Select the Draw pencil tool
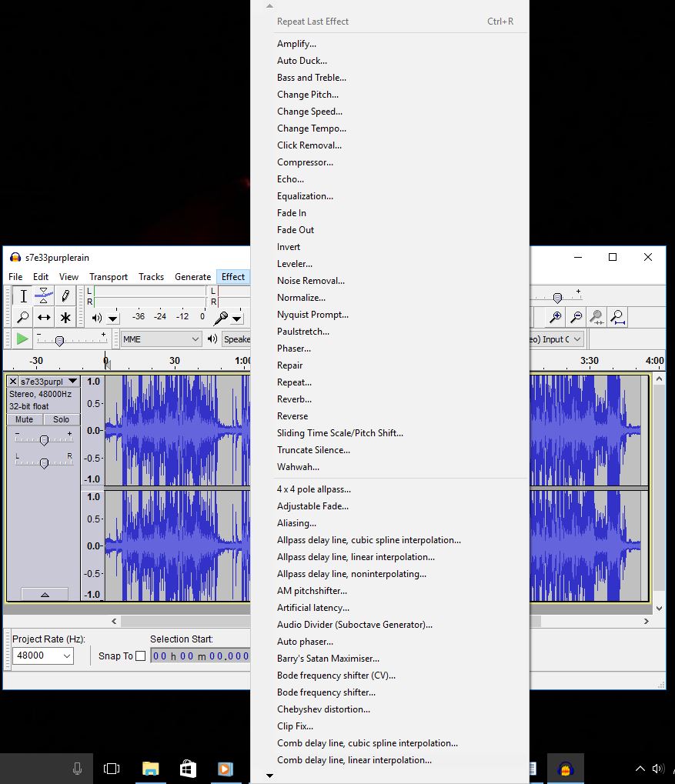The height and width of the screenshot is (784, 675). 65,296
